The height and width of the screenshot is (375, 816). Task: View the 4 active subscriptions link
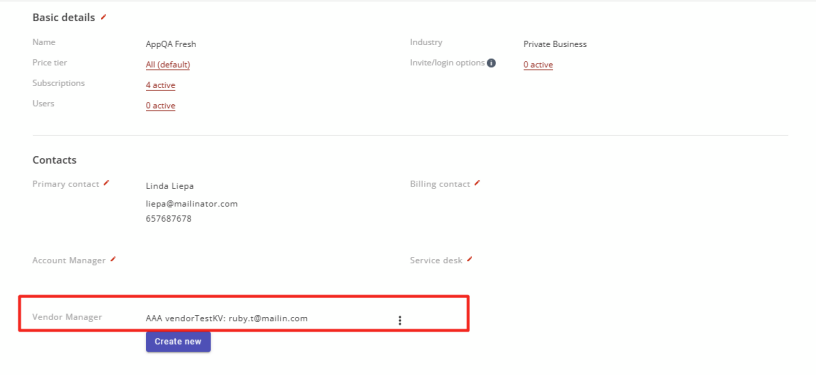160,85
